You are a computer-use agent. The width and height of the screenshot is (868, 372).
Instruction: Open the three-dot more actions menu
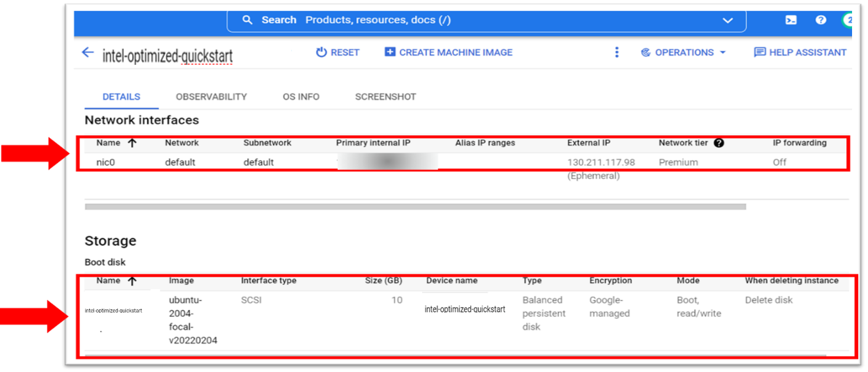(x=617, y=52)
